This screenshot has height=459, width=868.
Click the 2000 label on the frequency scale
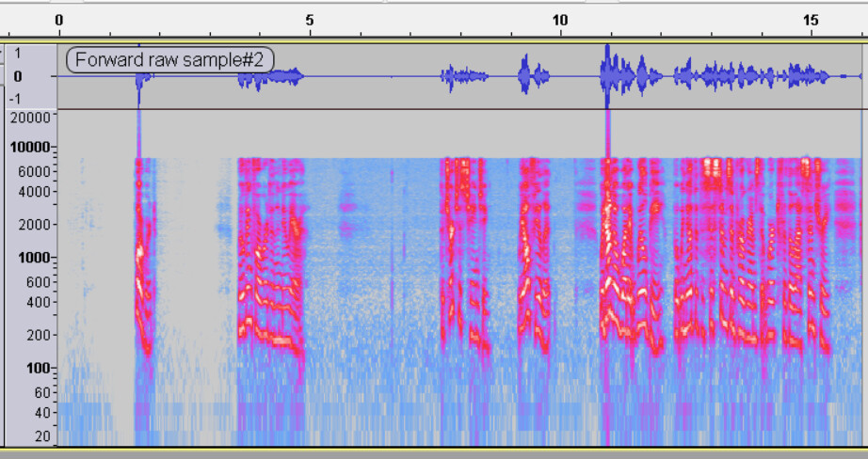34,225
